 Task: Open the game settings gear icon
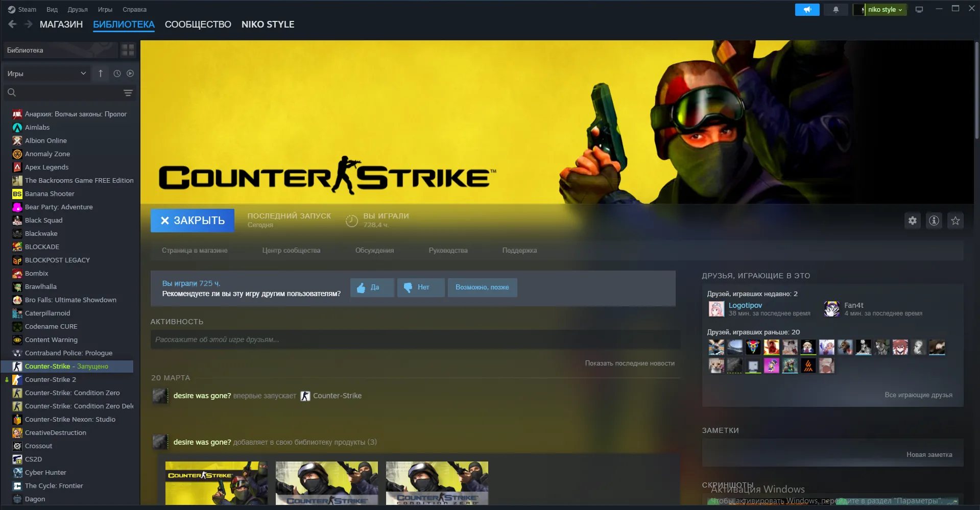coord(912,221)
